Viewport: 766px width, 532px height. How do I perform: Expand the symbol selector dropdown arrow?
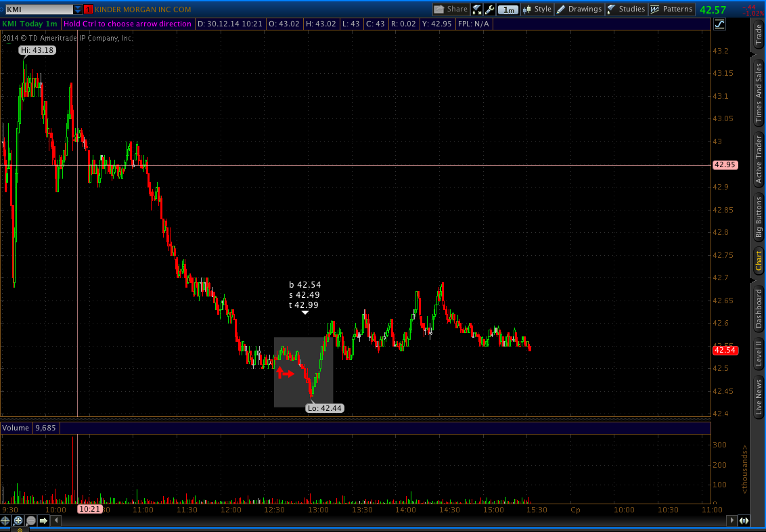pos(78,9)
